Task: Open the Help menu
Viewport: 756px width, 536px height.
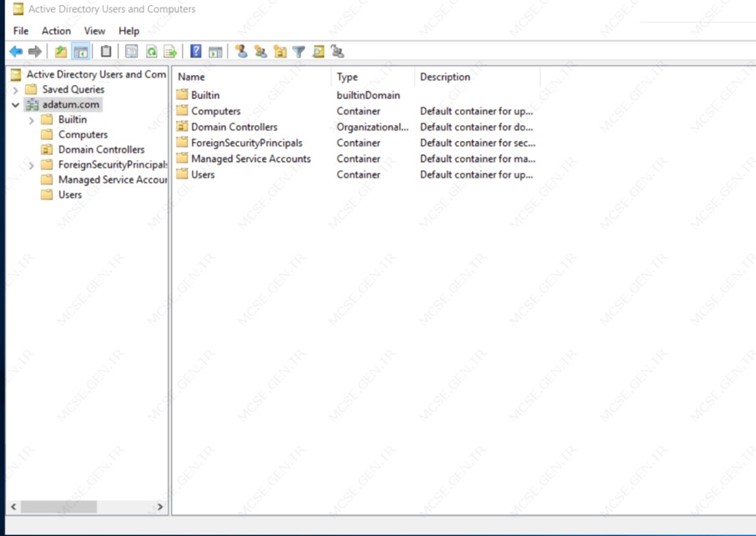Action: click(x=129, y=31)
